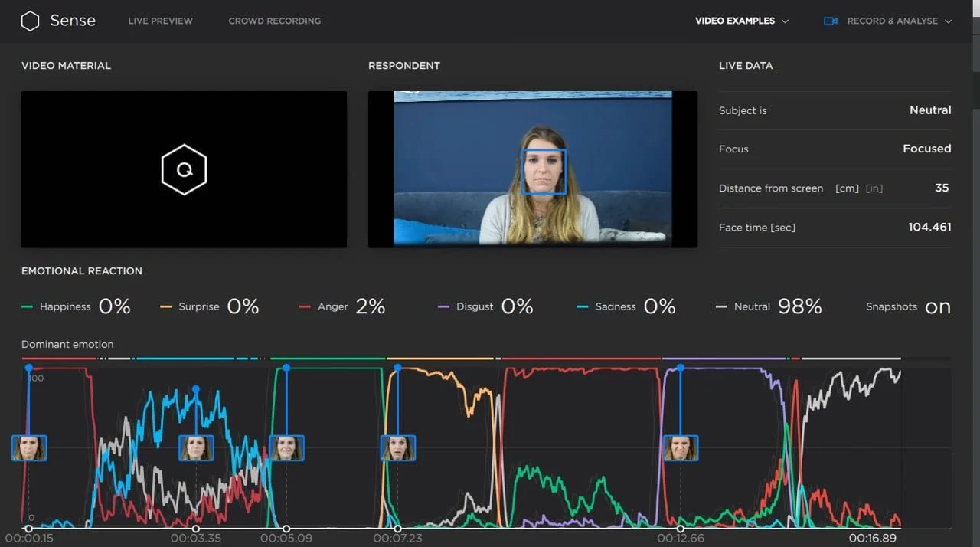View the snapshot thumbnail at 00:07.23
Image resolution: width=980 pixels, height=547 pixels.
398,448
